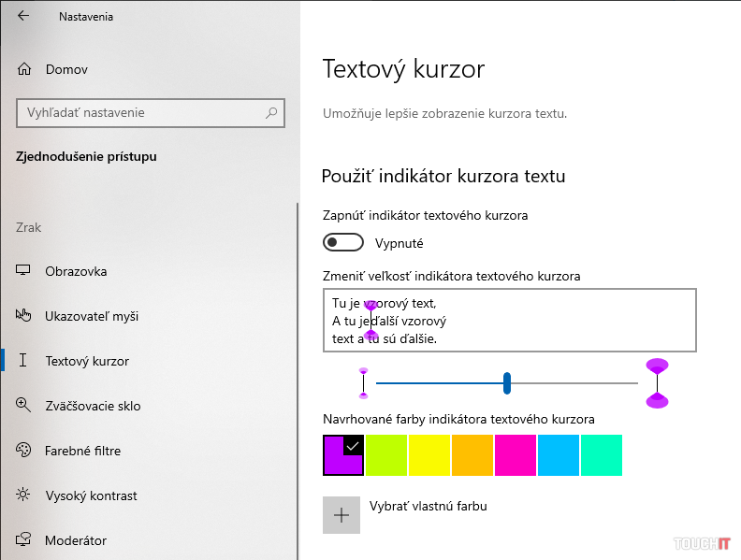The width and height of the screenshot is (741, 560).
Task: Click the Farebné filtre palette icon
Action: pos(24,451)
